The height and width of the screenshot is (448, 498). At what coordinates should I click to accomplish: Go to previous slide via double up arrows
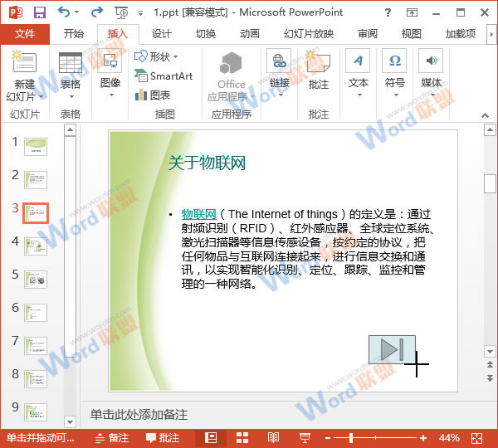pos(490,364)
